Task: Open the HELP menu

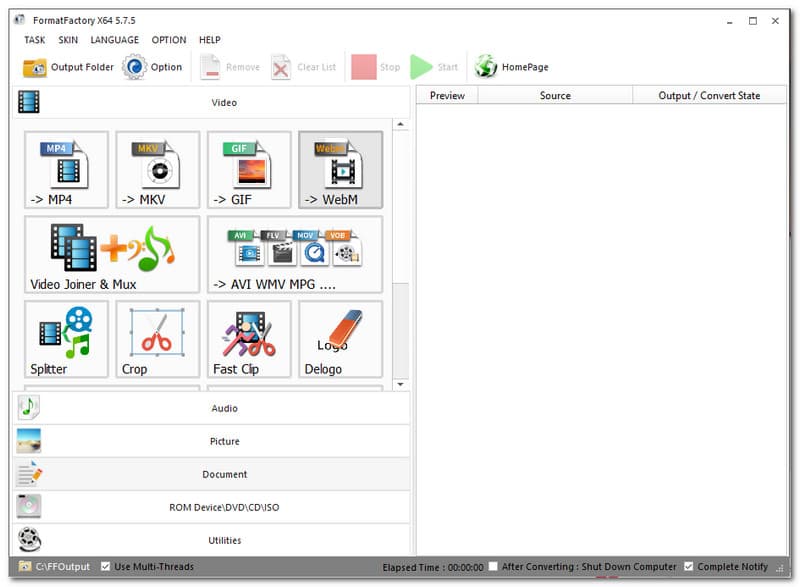Action: click(x=210, y=40)
